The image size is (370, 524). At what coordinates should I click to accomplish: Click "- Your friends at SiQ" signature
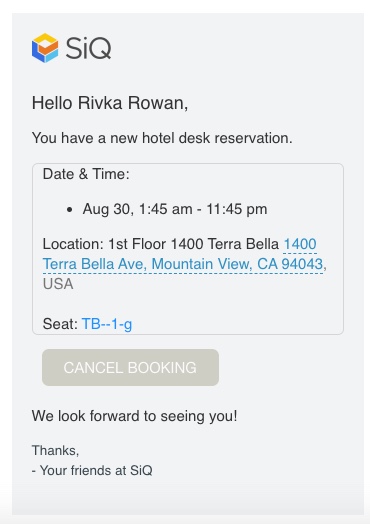coord(92,471)
